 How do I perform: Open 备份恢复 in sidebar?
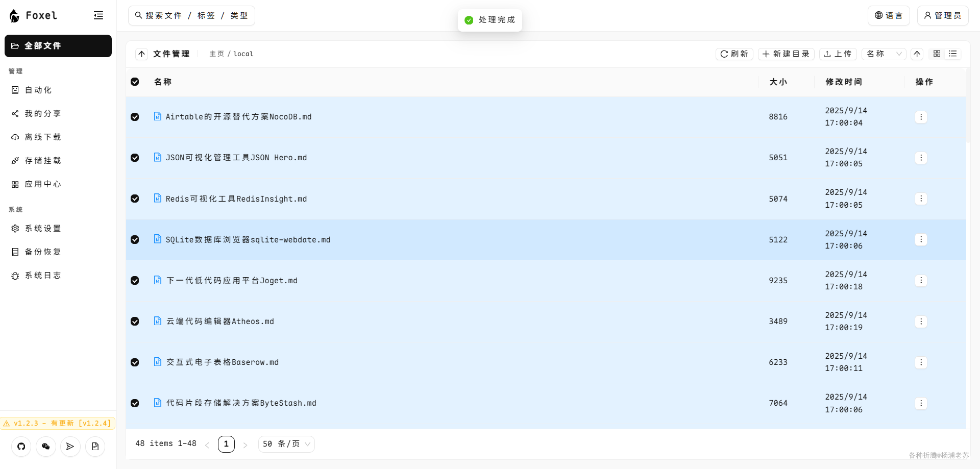(x=58, y=252)
